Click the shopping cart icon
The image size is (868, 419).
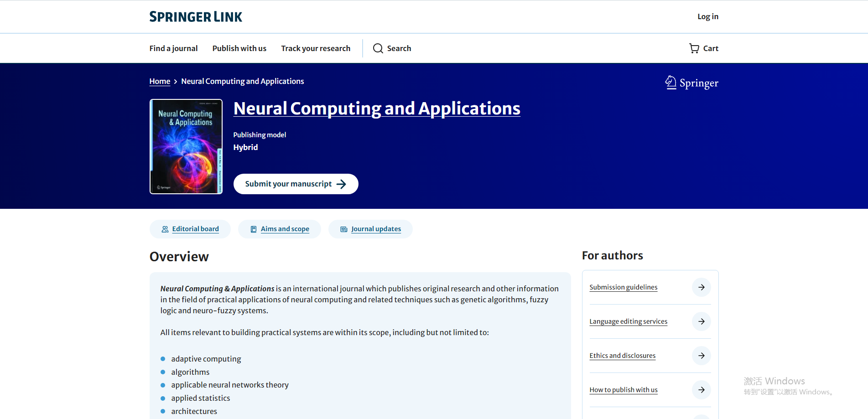point(694,48)
